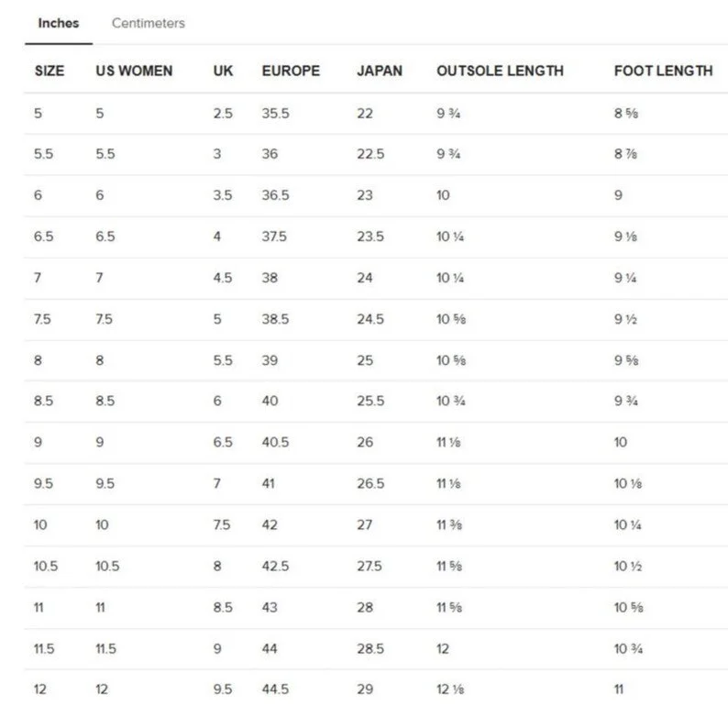Click the US WOMEN column header

[134, 71]
